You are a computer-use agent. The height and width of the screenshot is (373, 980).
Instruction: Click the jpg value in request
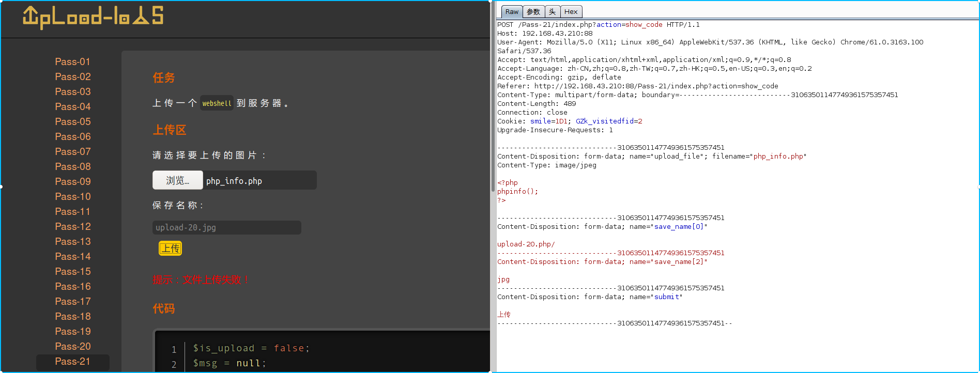(503, 279)
